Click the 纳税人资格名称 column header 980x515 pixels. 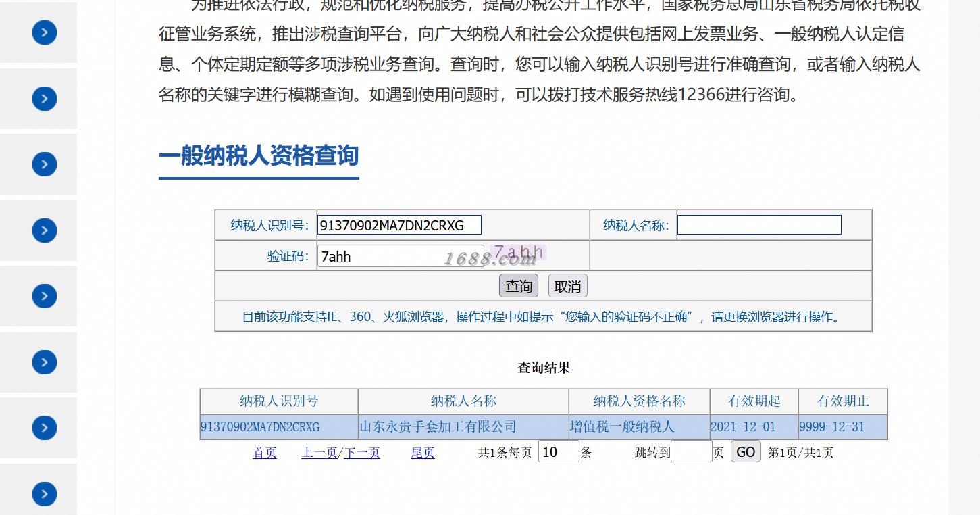click(x=639, y=401)
